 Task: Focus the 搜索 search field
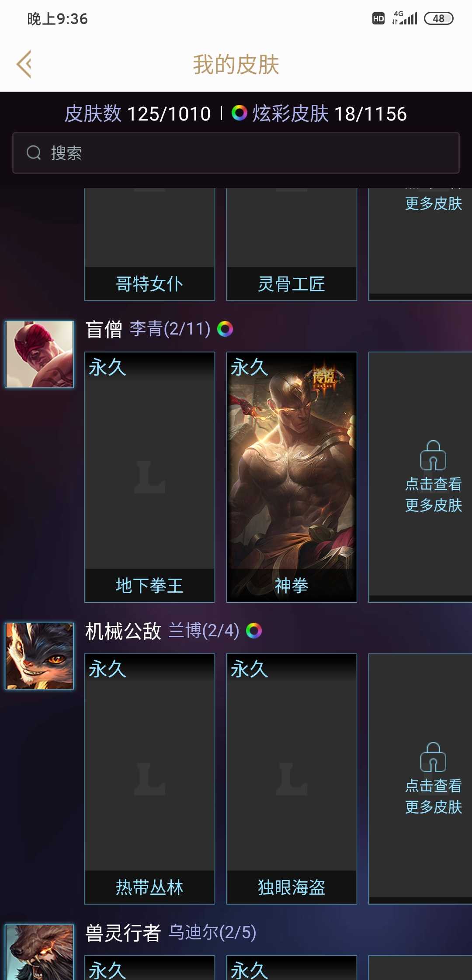coord(236,153)
